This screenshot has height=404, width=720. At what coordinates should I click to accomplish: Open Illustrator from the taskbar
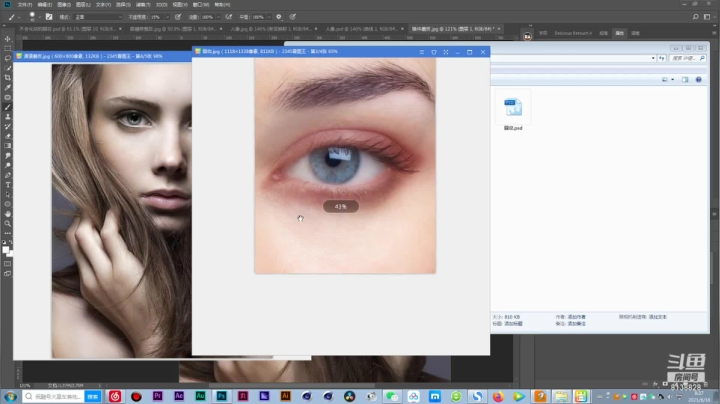coord(286,396)
